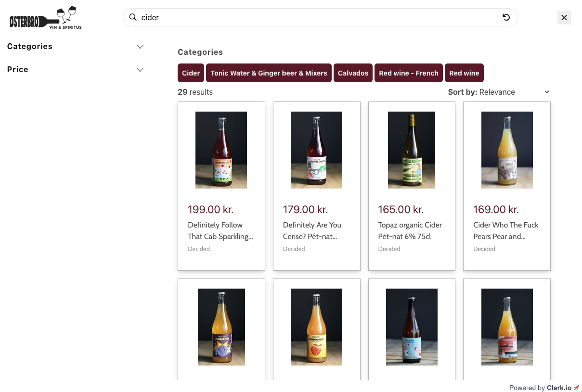Click the magnifying glass search icon
The width and height of the screenshot is (582, 392).
click(x=133, y=17)
